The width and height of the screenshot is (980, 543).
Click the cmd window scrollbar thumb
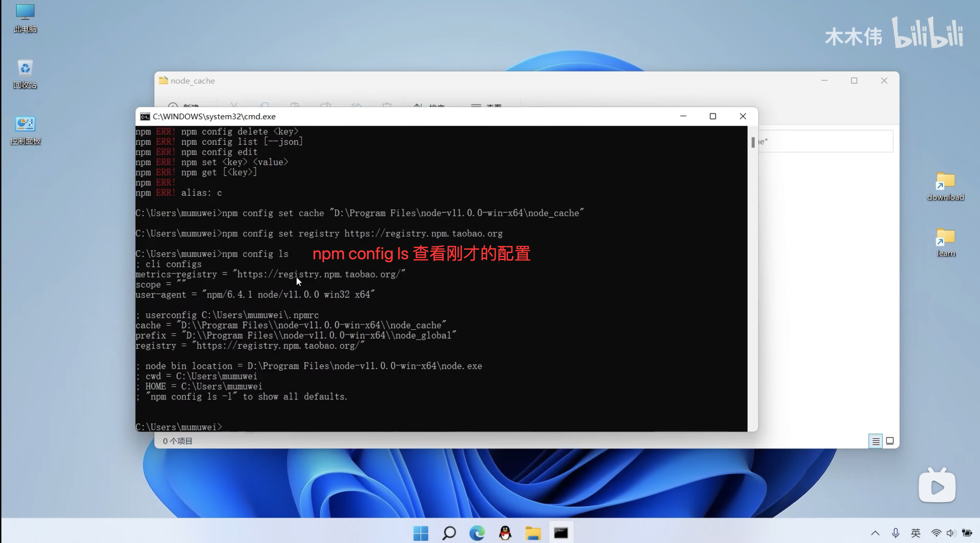753,142
